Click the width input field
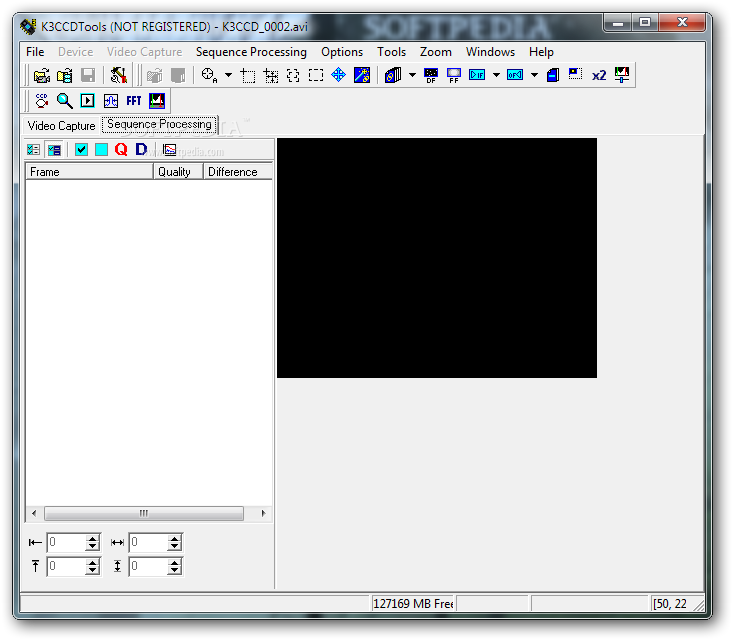Image resolution: width=733 pixels, height=640 pixels. click(149, 542)
